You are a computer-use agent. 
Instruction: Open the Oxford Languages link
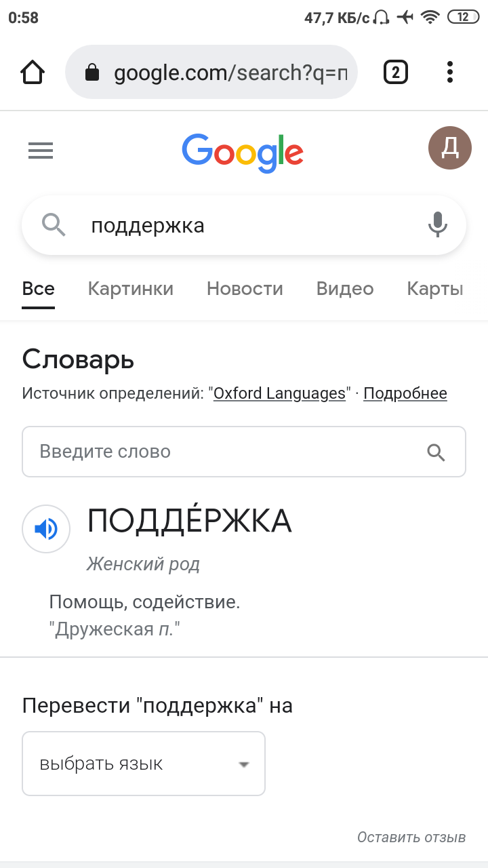click(279, 393)
